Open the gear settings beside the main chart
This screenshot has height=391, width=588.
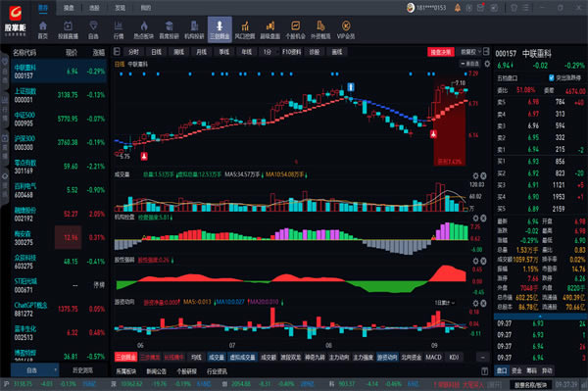(x=487, y=64)
